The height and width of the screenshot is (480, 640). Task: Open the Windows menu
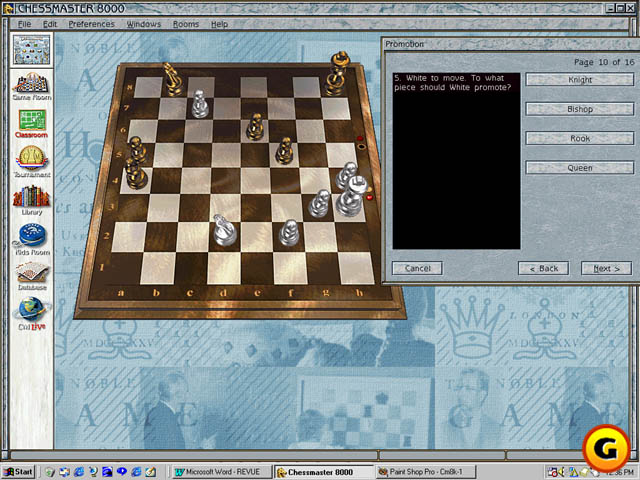144,23
